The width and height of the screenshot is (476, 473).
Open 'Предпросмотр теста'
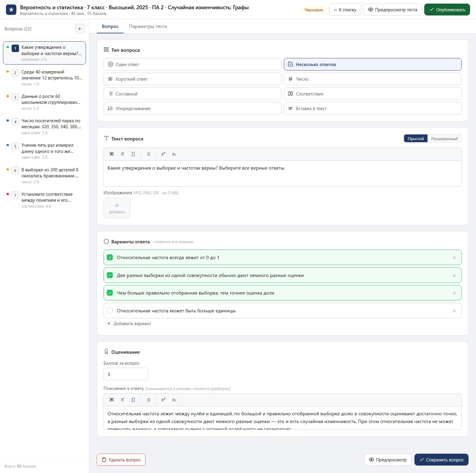pos(393,10)
